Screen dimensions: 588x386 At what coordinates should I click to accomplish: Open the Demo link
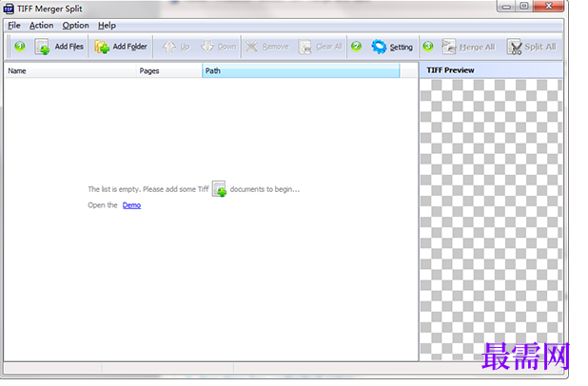[x=131, y=205]
